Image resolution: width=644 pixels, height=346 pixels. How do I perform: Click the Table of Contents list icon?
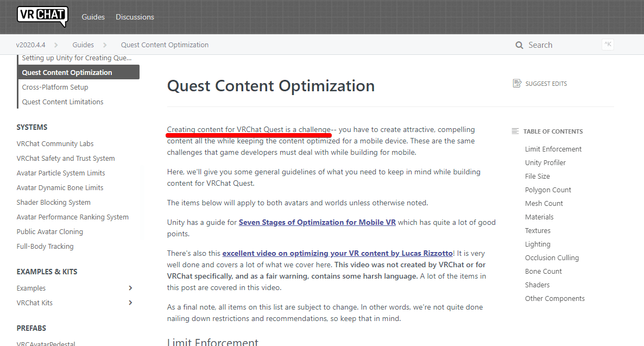[x=515, y=131]
